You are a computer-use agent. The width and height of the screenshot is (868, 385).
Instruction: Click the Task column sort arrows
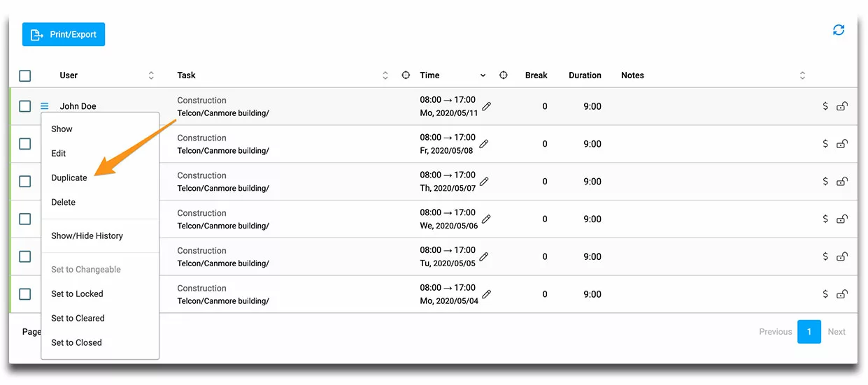[385, 75]
